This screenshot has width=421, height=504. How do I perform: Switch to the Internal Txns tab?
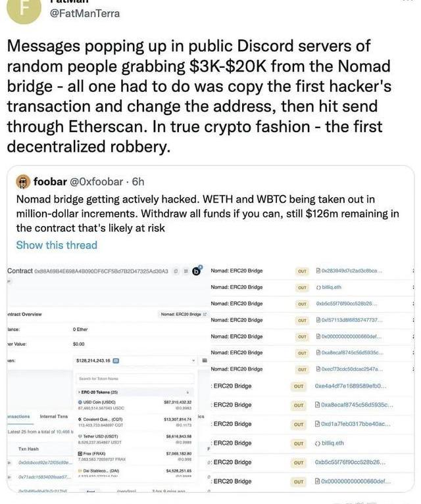click(54, 416)
